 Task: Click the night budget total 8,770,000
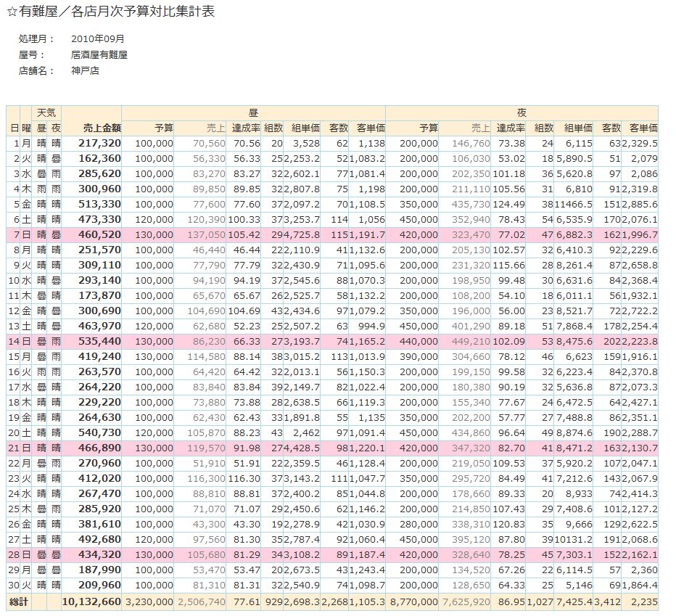(x=414, y=601)
